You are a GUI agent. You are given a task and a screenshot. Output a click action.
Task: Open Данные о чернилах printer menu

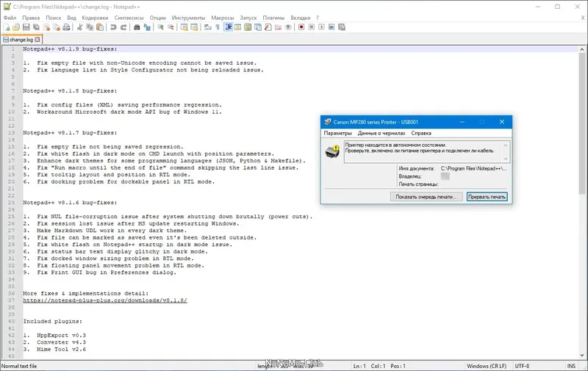pyautogui.click(x=381, y=133)
